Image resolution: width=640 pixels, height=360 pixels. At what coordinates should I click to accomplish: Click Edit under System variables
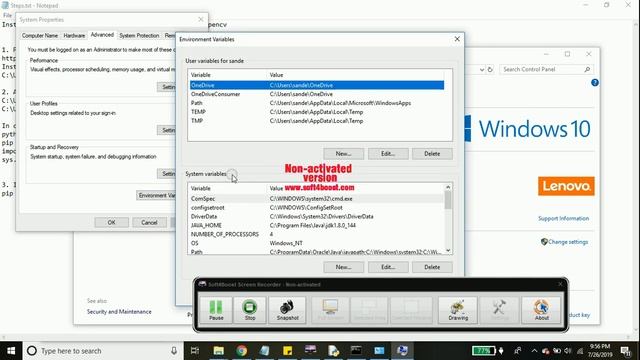[x=388, y=267]
